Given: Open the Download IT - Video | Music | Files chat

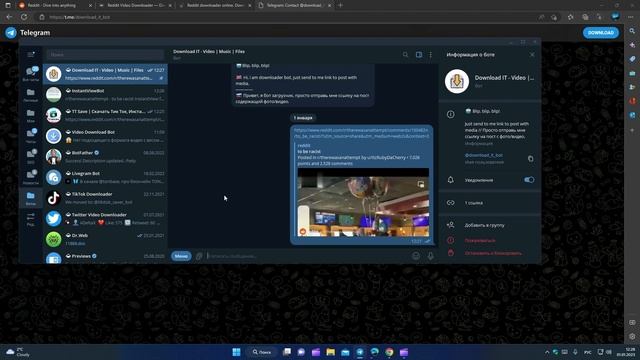Looking at the screenshot, I should (105, 74).
